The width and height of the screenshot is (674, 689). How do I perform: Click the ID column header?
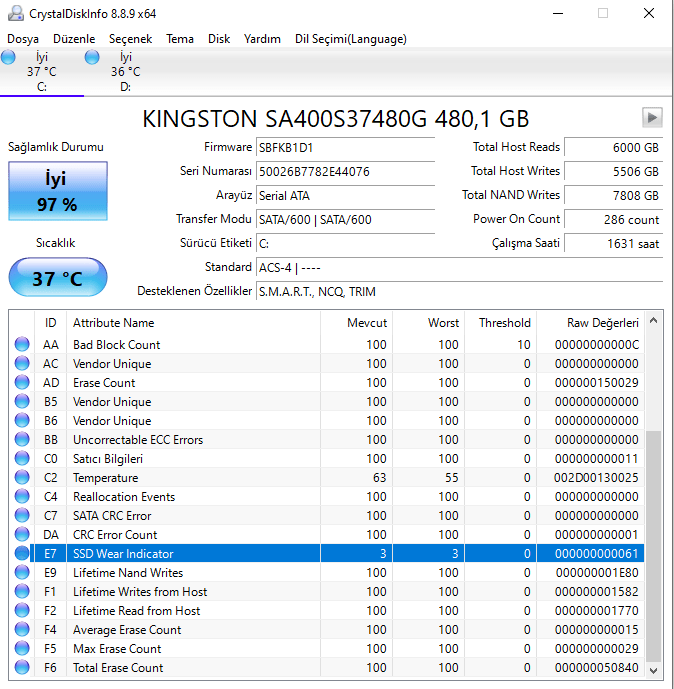[51, 323]
